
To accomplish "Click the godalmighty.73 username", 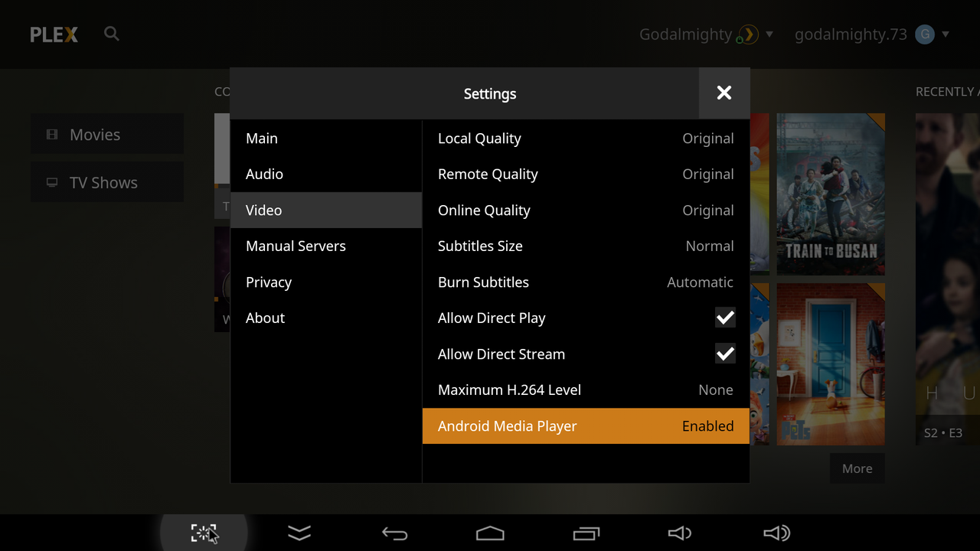I will [851, 34].
